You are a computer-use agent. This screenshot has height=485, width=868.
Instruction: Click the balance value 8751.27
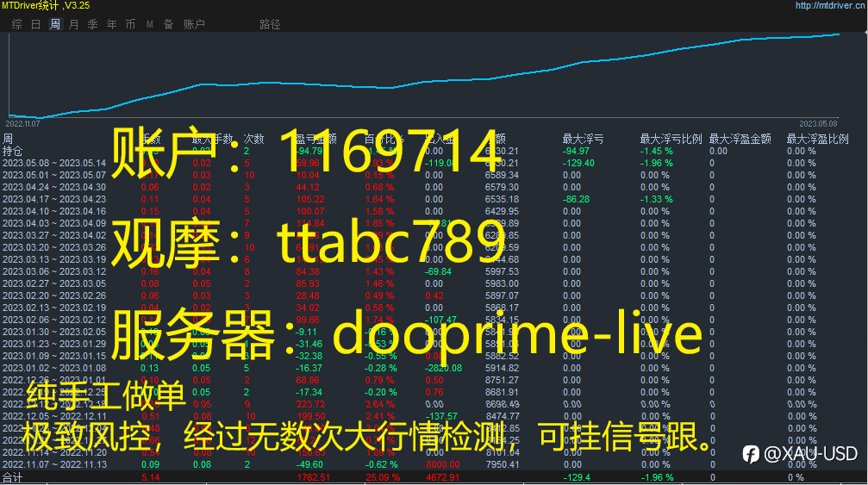(x=502, y=381)
